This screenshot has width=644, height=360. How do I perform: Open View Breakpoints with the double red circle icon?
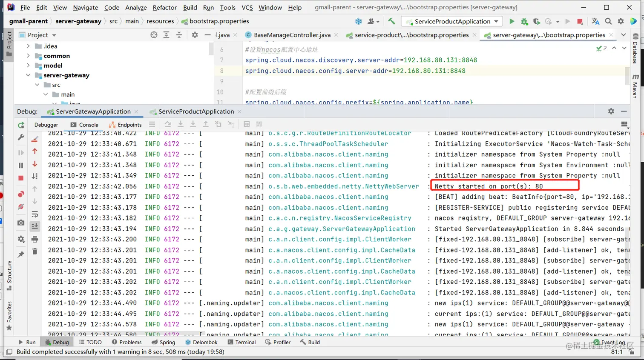21,194
